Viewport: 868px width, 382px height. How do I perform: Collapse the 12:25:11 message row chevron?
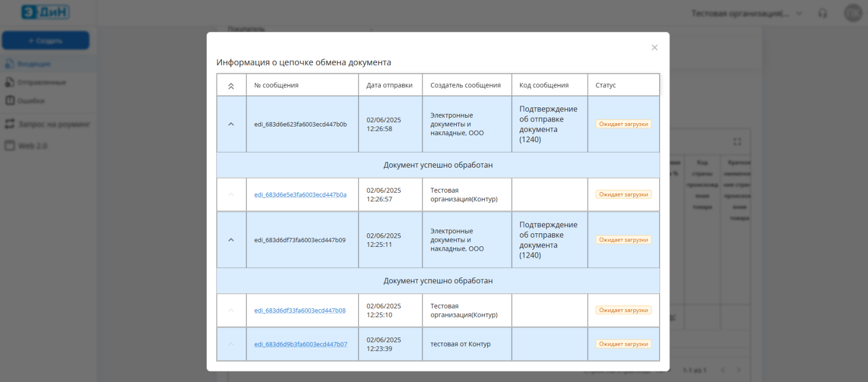click(231, 240)
